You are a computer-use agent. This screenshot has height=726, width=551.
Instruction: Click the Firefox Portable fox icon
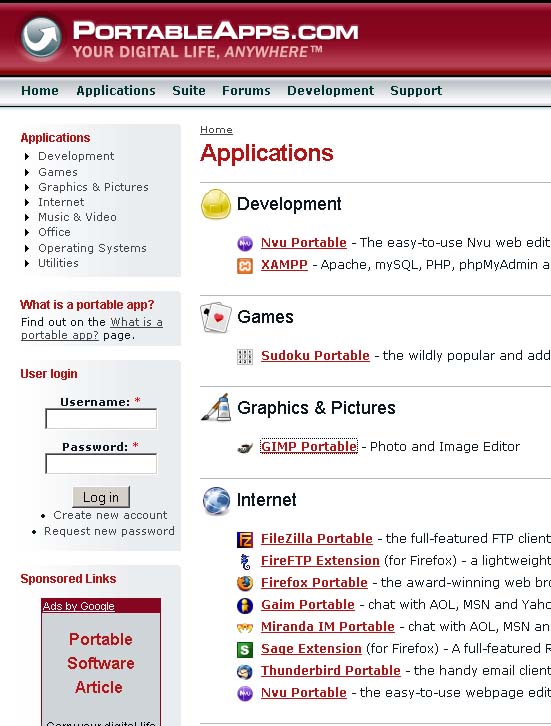tap(245, 583)
